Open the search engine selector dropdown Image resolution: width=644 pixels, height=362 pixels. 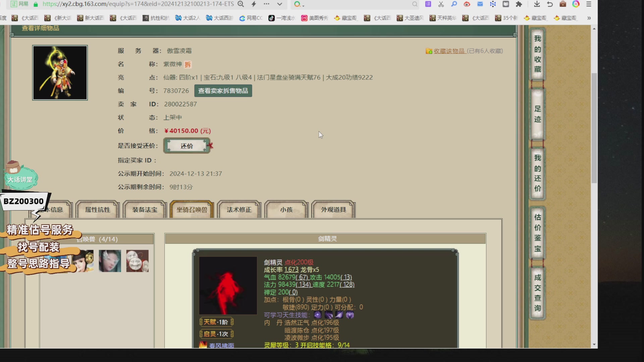[x=299, y=4]
